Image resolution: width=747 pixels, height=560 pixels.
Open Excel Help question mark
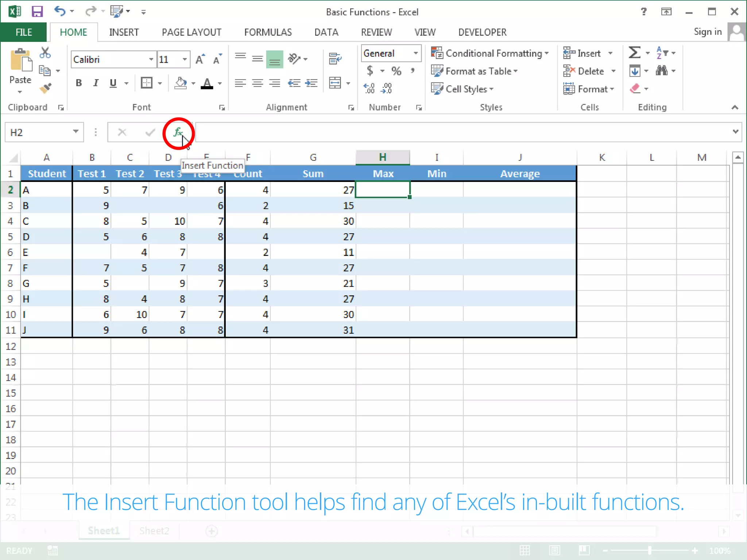[x=644, y=12]
